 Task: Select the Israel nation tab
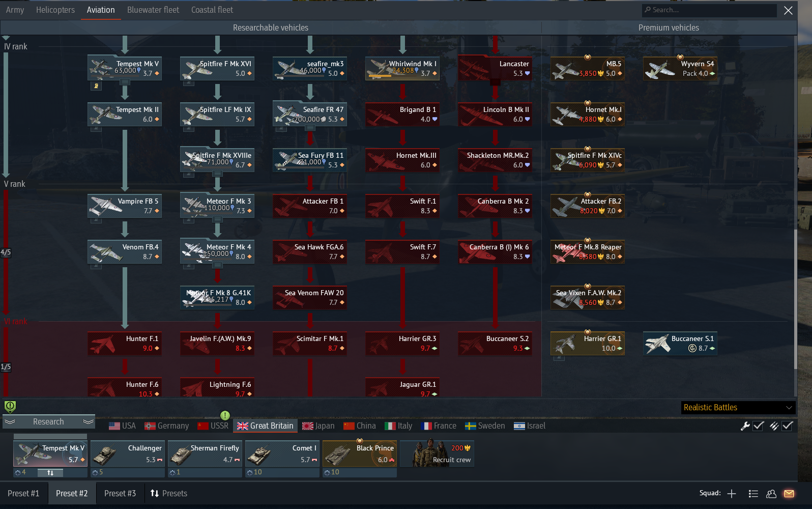coord(530,426)
